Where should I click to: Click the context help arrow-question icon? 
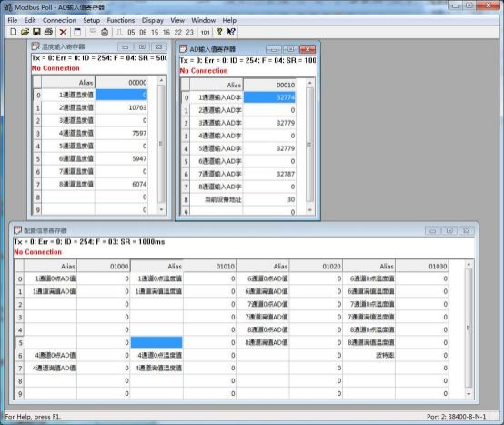231,32
